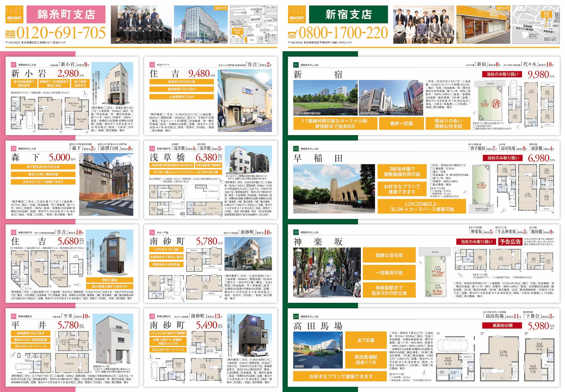Open the 新宿支店 staff group photo
The width and height of the screenshot is (565, 392).
[x=423, y=25]
